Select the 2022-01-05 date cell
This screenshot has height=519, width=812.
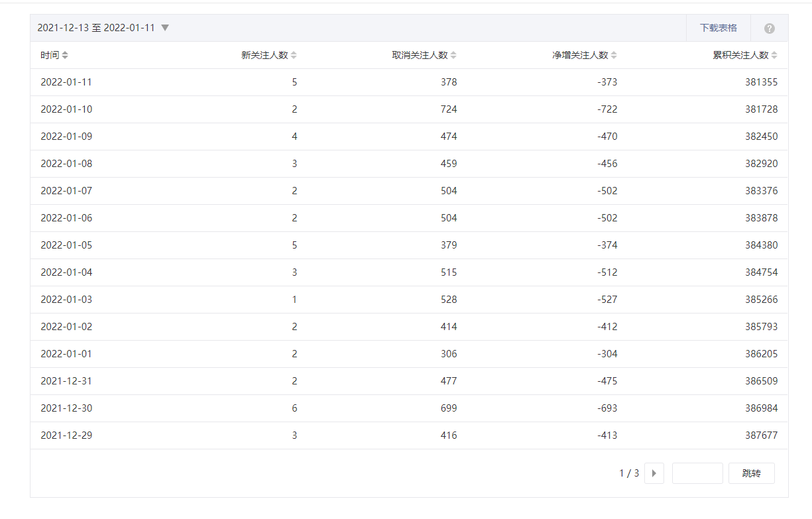coord(66,245)
